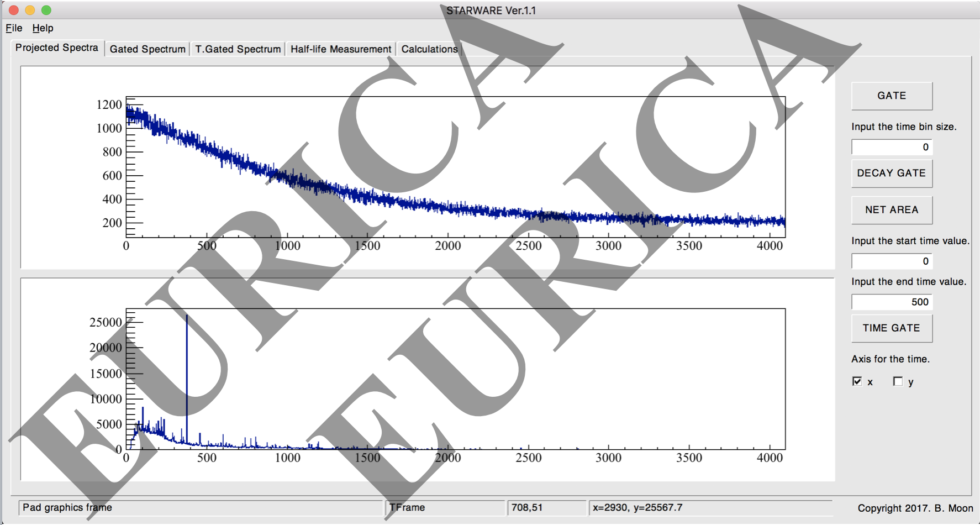Click the TIME GATE button
The width and height of the screenshot is (980, 525).
[x=892, y=328]
